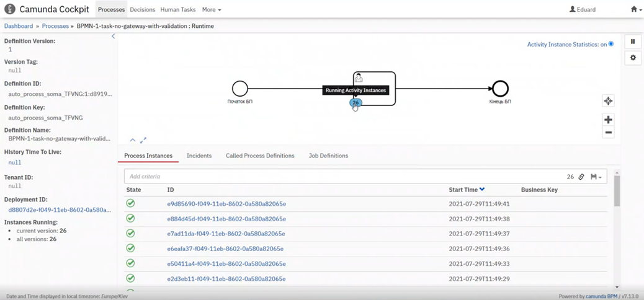Toggle Activity Instance Statistics radio

point(611,44)
